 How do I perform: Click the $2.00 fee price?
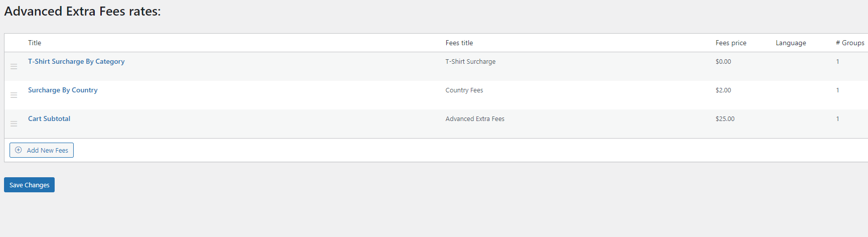coord(723,90)
